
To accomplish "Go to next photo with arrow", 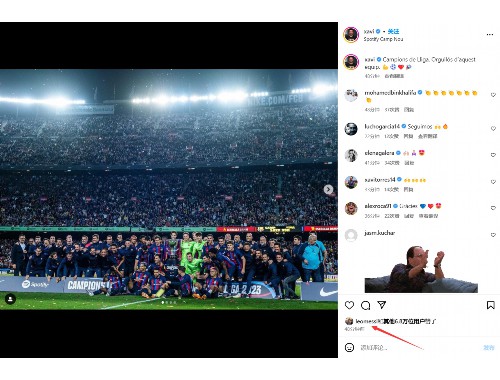I will [328, 189].
